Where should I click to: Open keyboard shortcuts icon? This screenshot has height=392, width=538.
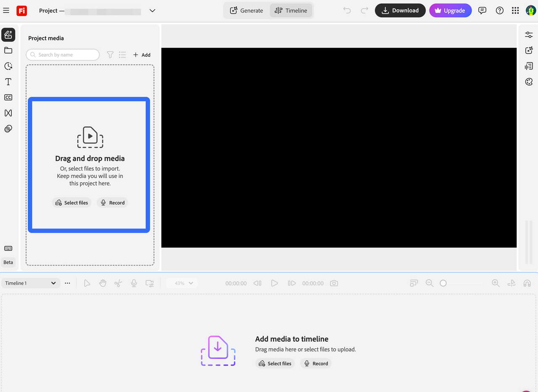(x=8, y=248)
